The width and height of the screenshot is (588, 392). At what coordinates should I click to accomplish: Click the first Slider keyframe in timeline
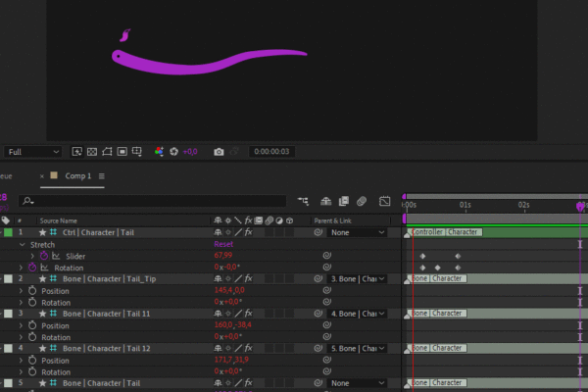(422, 256)
